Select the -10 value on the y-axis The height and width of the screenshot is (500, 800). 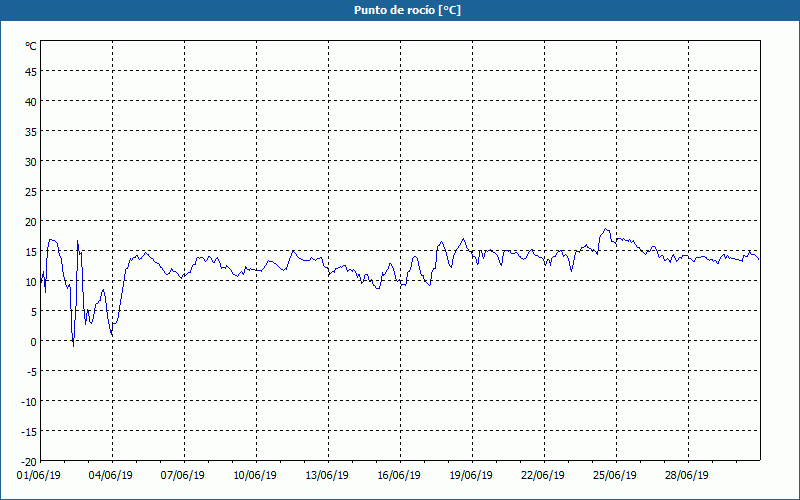29,402
